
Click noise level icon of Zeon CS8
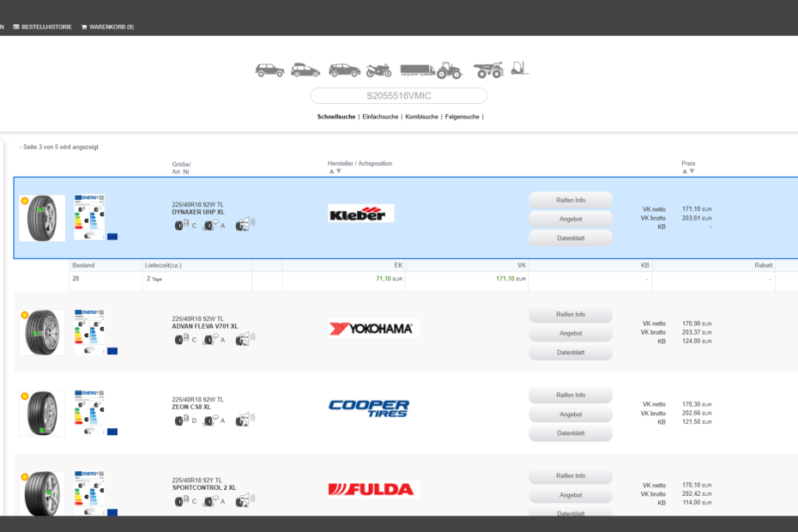(245, 420)
